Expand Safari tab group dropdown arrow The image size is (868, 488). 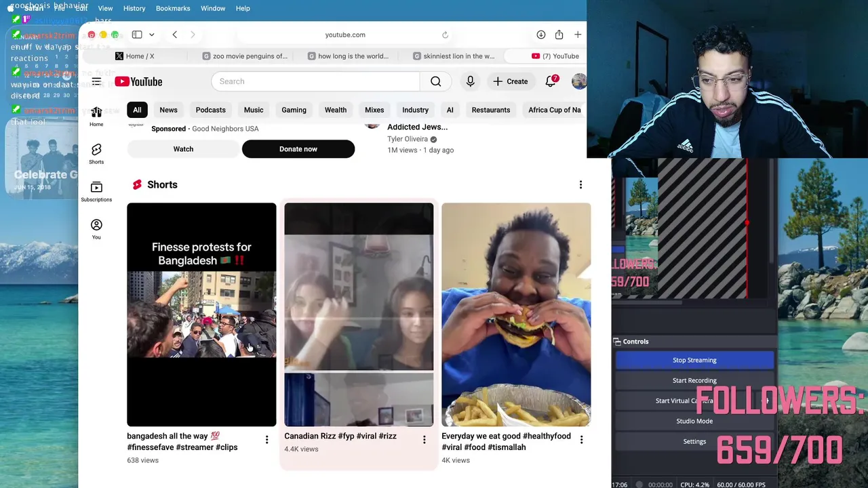151,35
